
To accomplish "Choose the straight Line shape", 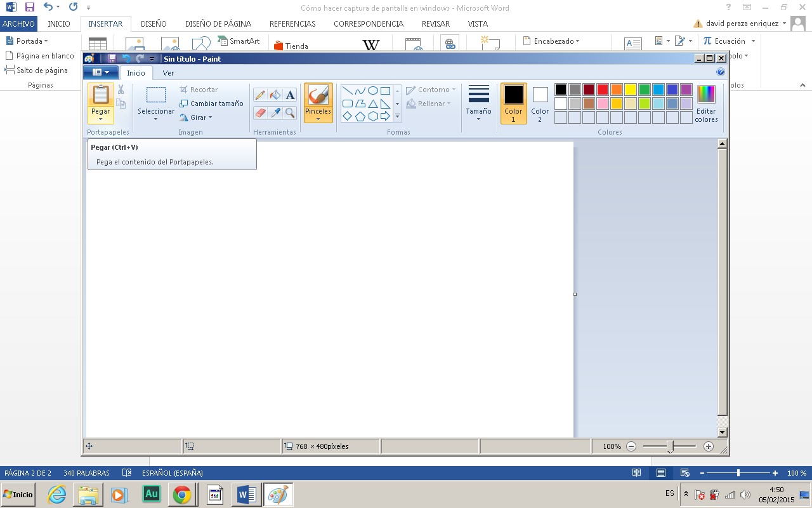I will tap(348, 91).
